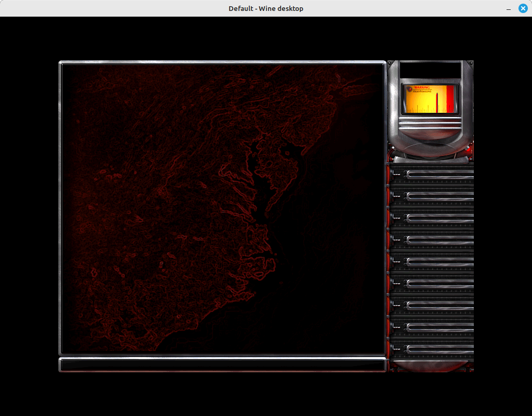
Task: Click the small round icon beside WARNING
Action: (x=409, y=89)
